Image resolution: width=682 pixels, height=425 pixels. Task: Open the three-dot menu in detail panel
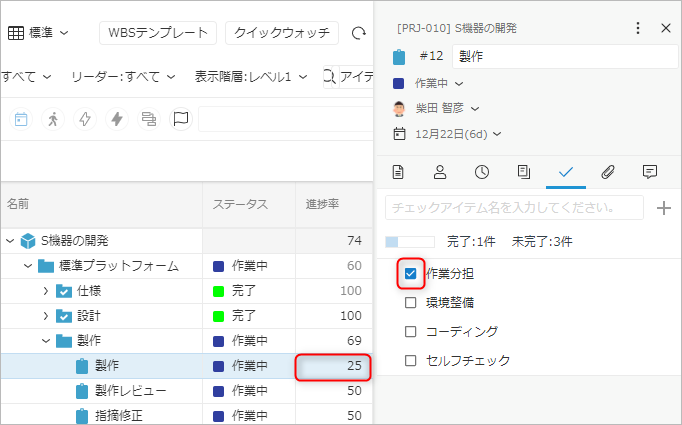[639, 28]
